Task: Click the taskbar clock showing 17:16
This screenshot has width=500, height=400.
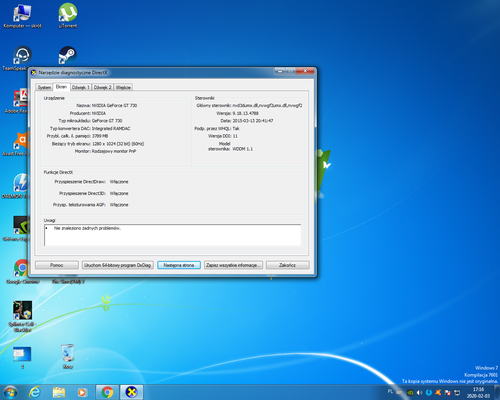Action: (x=479, y=393)
